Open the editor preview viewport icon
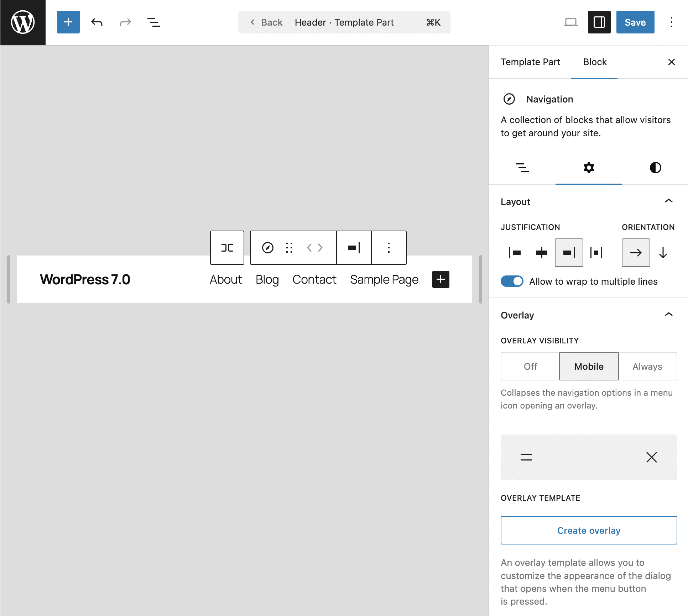This screenshot has width=688, height=616. coord(571,22)
